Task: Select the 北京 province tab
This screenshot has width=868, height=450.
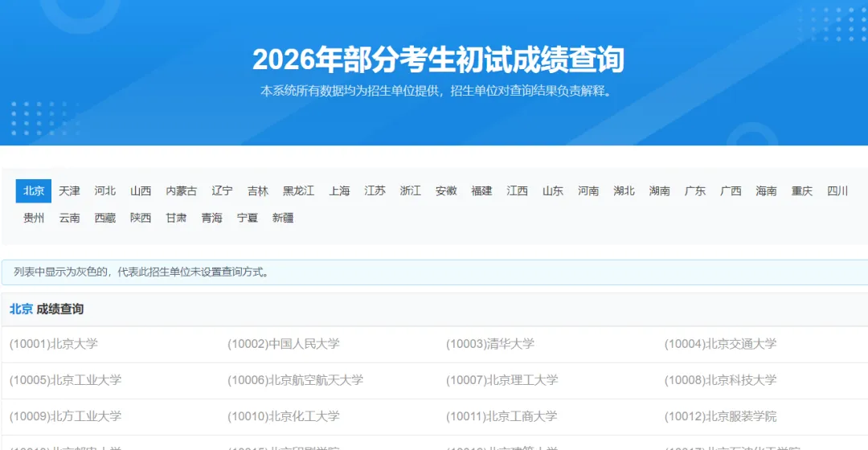Action: 33,191
